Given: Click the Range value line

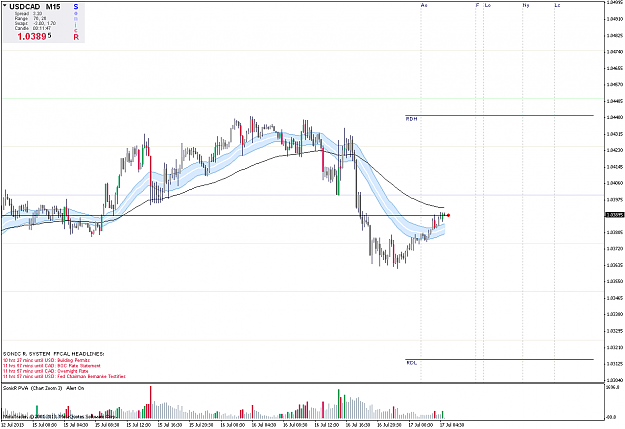Looking at the screenshot, I should [30, 18].
